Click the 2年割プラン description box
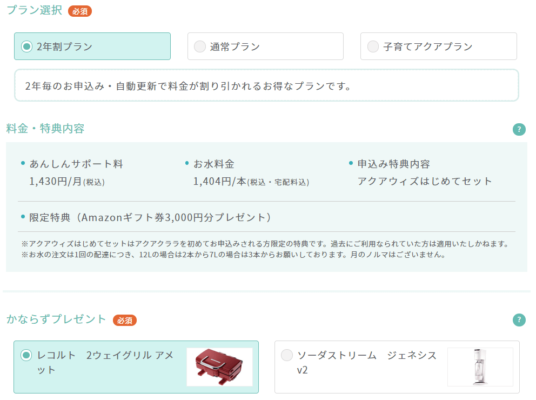The width and height of the screenshot is (536, 400). click(x=266, y=85)
